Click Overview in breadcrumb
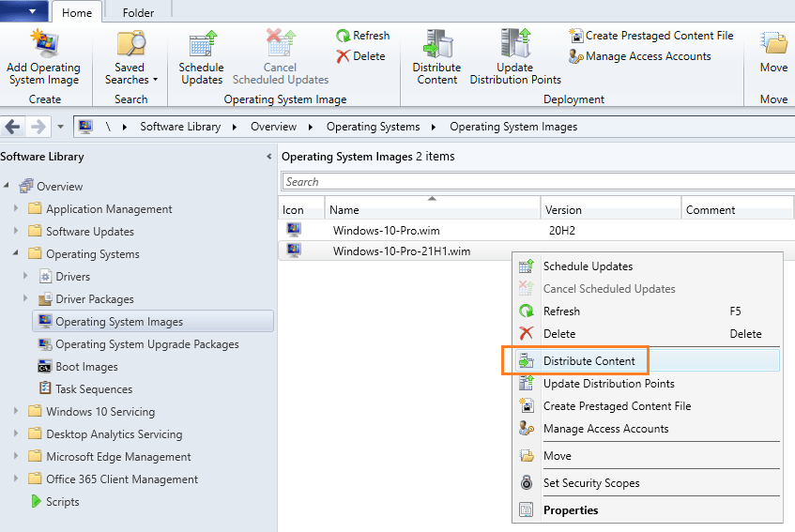Screen dimensions: 795x532 coord(273,127)
